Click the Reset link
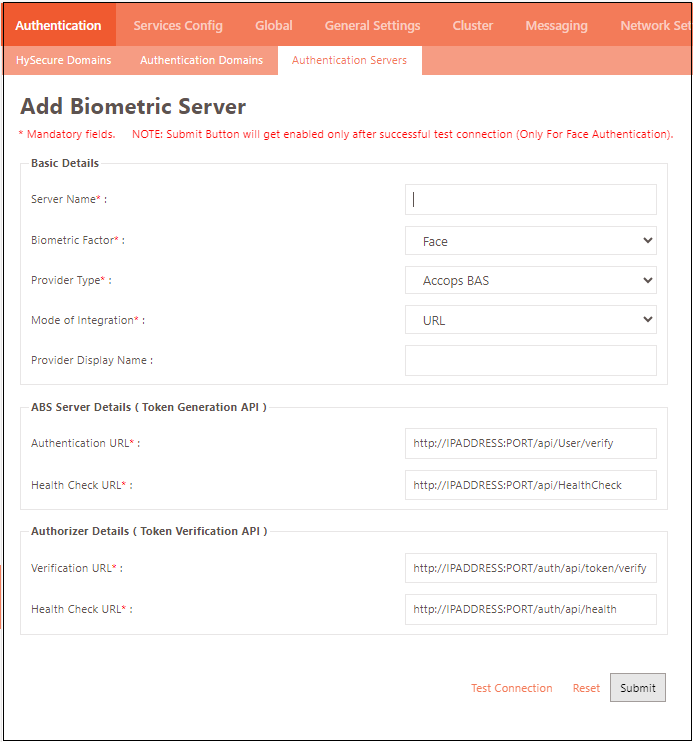 click(x=586, y=688)
